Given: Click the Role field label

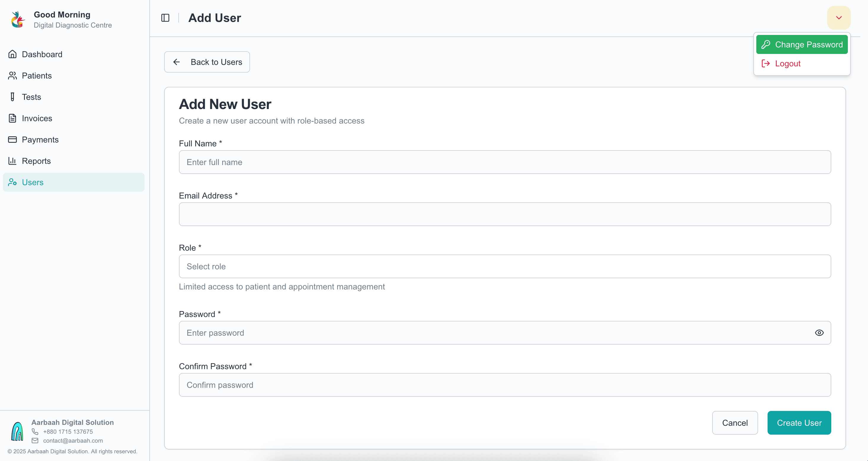Looking at the screenshot, I should pos(190,248).
